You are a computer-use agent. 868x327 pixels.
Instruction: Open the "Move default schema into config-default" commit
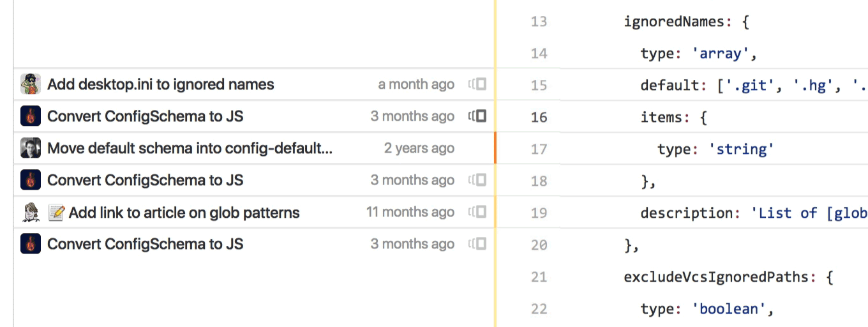pyautogui.click(x=190, y=148)
